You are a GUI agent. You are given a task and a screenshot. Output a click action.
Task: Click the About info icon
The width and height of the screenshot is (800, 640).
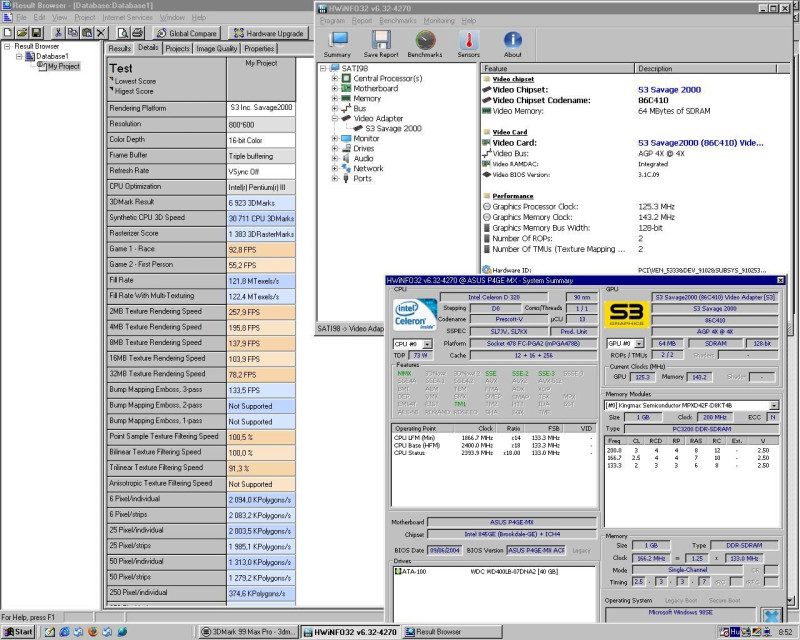(512, 42)
